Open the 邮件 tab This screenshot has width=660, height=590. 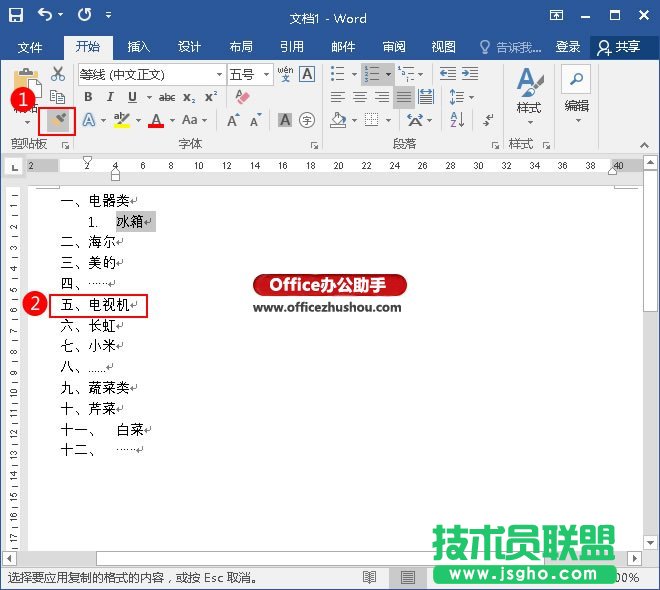[343, 46]
